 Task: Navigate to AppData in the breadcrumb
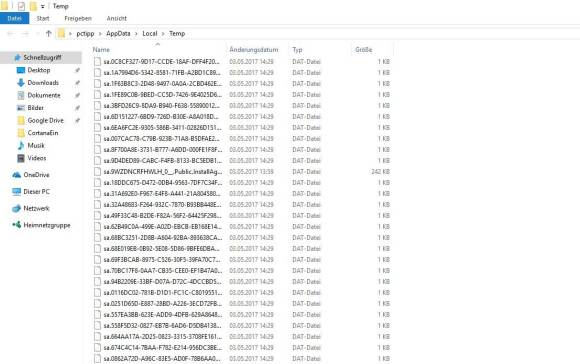118,34
